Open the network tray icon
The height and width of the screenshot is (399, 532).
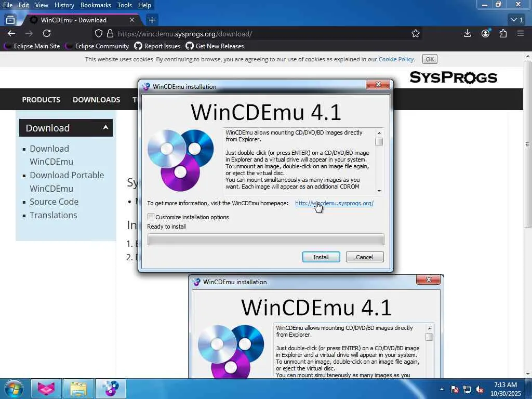coord(467,389)
